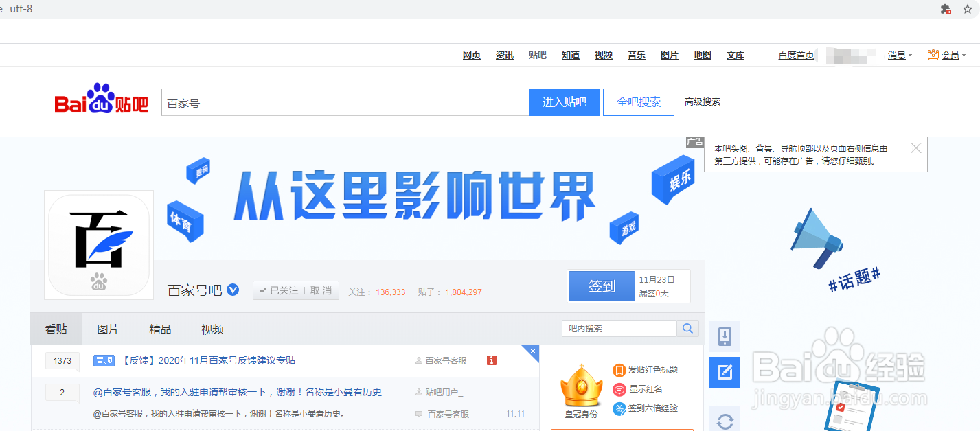Image resolution: width=980 pixels, height=431 pixels.
Task: Click the 百家号吧 avatar image
Action: point(99,245)
